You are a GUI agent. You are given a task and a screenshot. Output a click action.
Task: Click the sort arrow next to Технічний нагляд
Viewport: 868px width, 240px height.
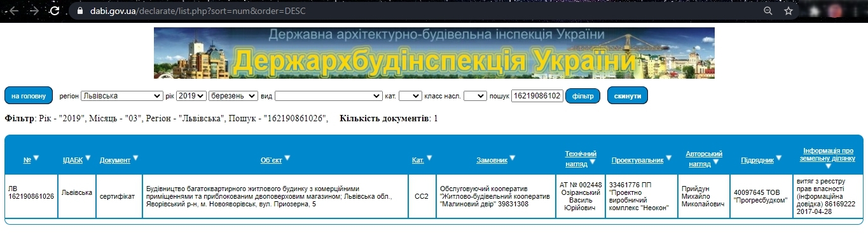pos(593,163)
